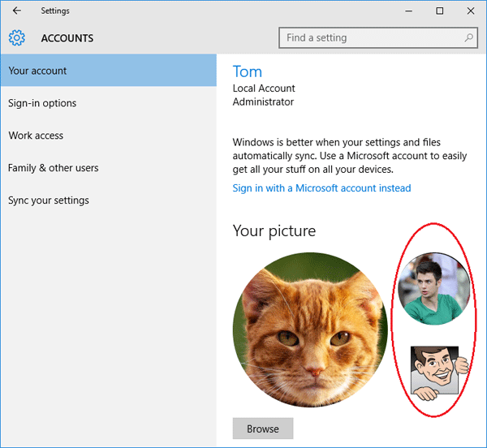The image size is (487, 448).
Task: Click the magnifier icon in search box
Action: coord(469,37)
